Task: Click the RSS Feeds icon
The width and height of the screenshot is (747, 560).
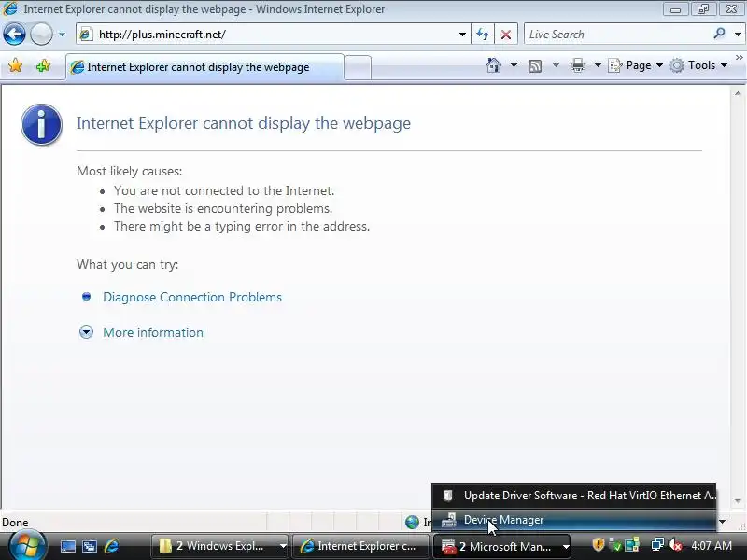Action: (x=535, y=65)
